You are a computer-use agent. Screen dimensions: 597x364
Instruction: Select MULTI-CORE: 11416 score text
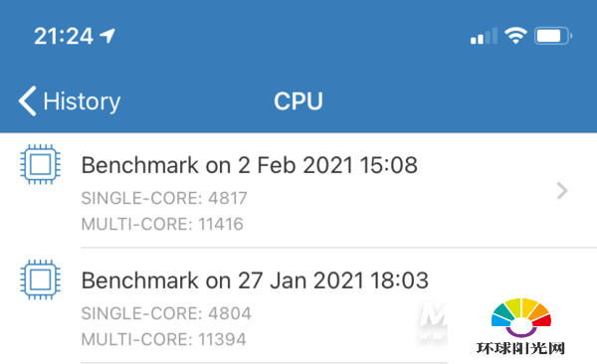[162, 224]
